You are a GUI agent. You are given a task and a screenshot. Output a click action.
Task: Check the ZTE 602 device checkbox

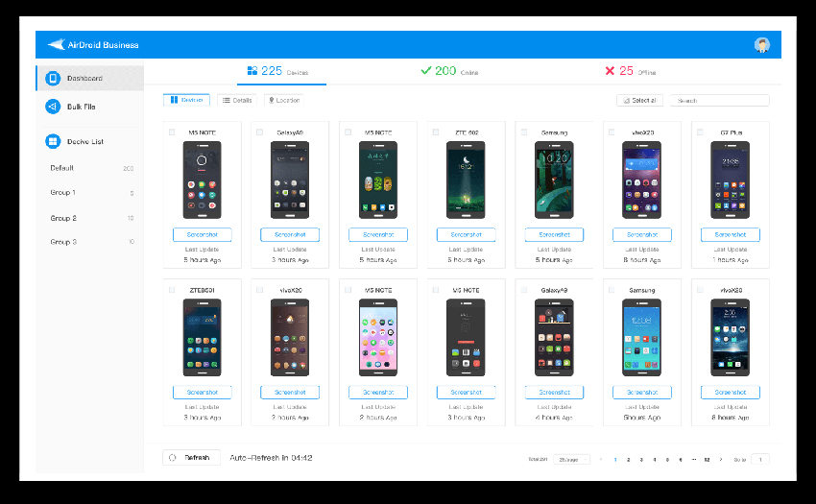[436, 132]
